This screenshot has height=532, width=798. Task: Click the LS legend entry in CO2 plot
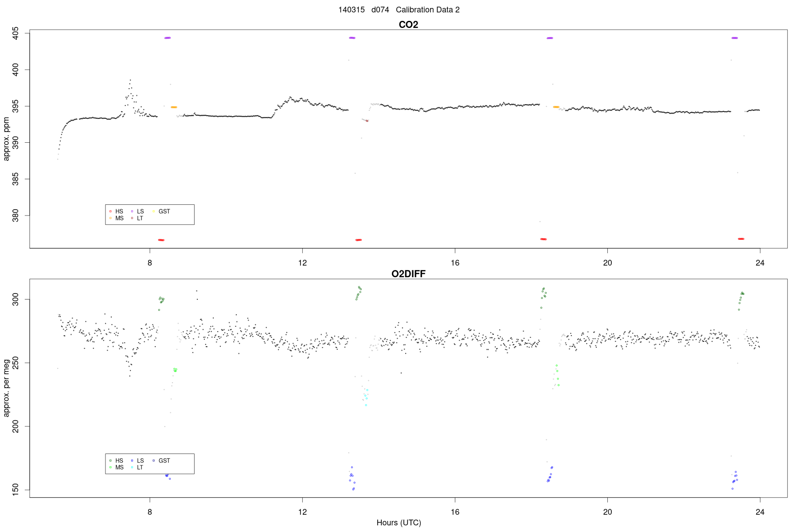pos(137,211)
